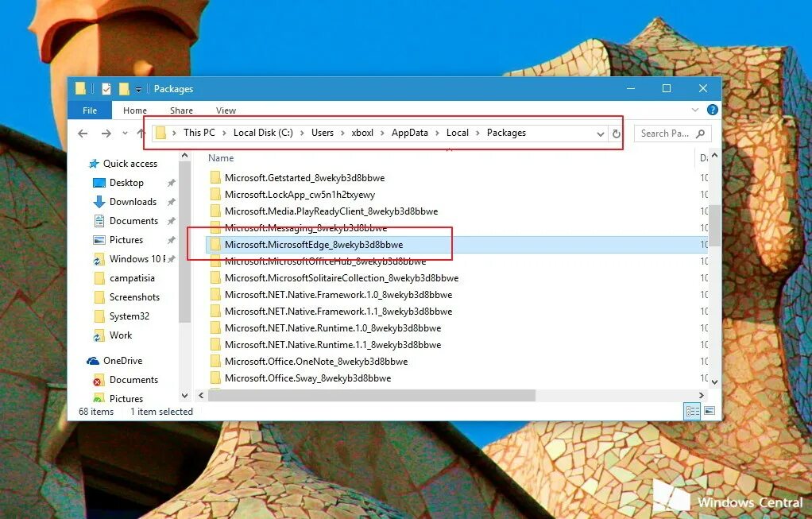
Task: Refresh the Packages folder view
Action: tap(617, 134)
